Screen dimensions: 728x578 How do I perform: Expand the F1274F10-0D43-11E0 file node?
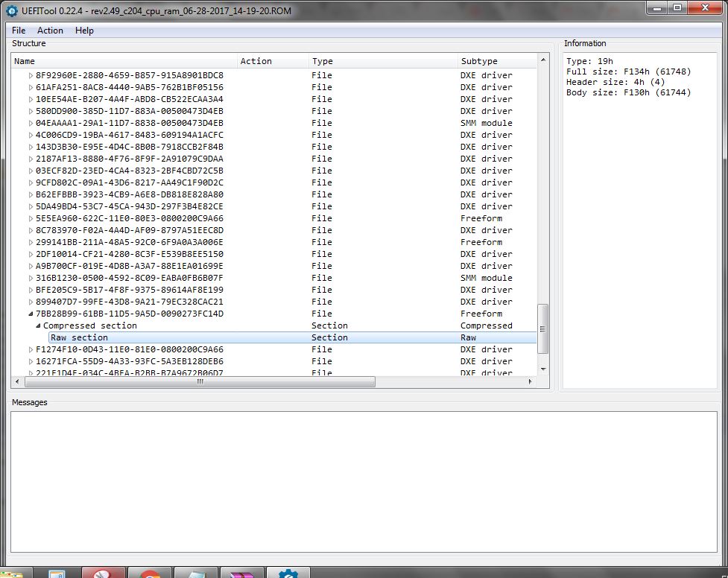(x=31, y=349)
